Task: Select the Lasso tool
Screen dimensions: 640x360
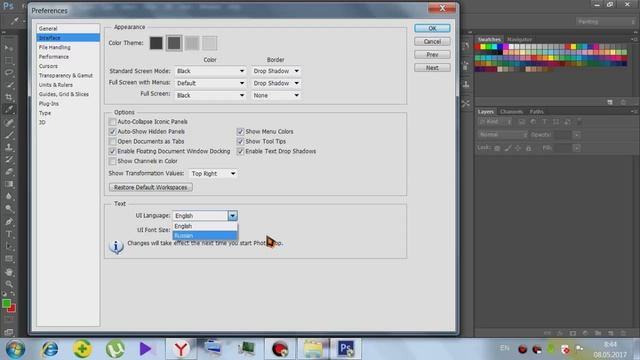Action: (9, 73)
